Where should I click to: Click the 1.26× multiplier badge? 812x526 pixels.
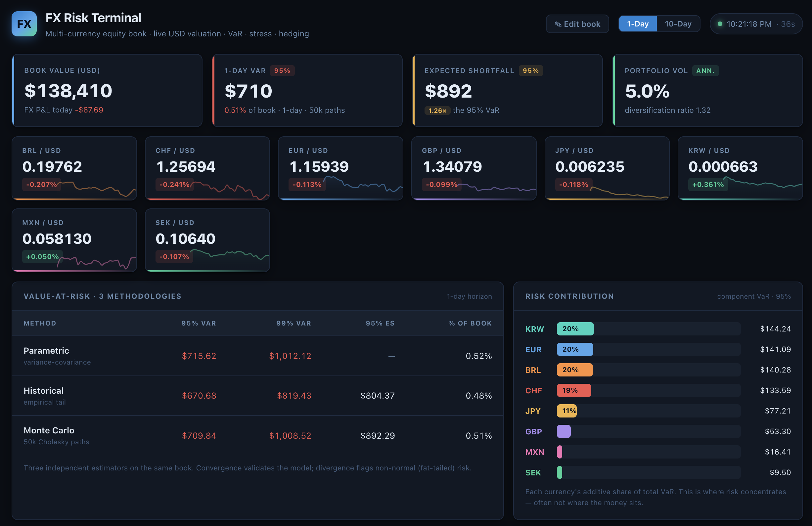tap(437, 110)
